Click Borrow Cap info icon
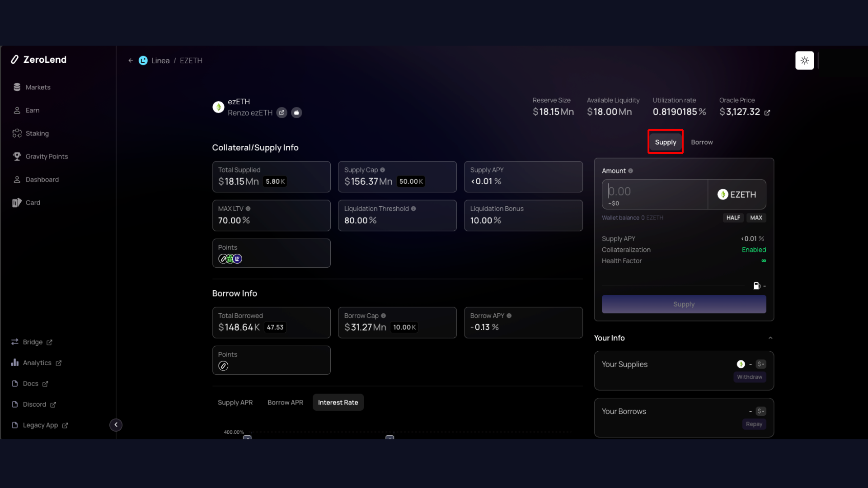This screenshot has width=868, height=488. (x=383, y=316)
